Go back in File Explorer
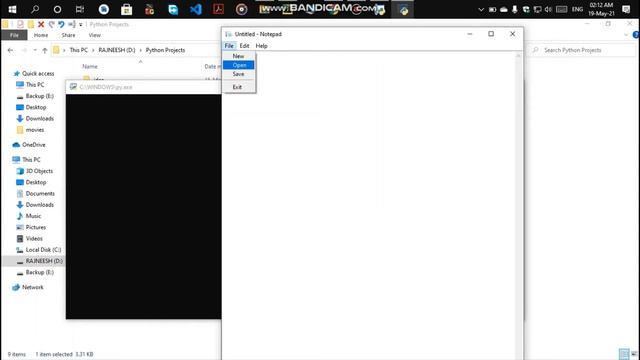The width and height of the screenshot is (640, 360). tap(11, 50)
